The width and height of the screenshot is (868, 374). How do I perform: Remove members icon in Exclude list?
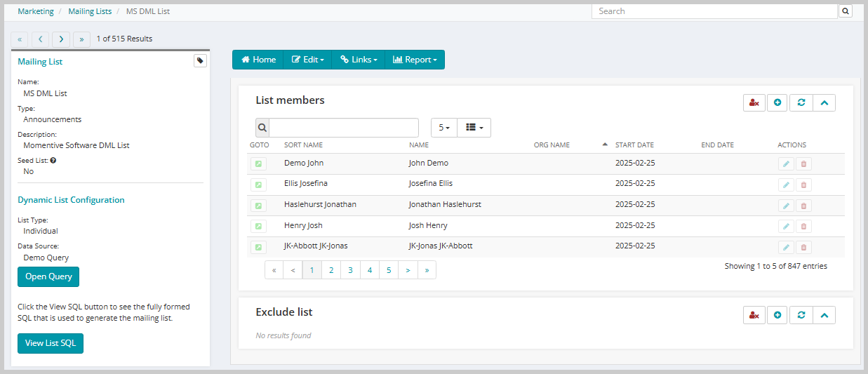pos(754,315)
